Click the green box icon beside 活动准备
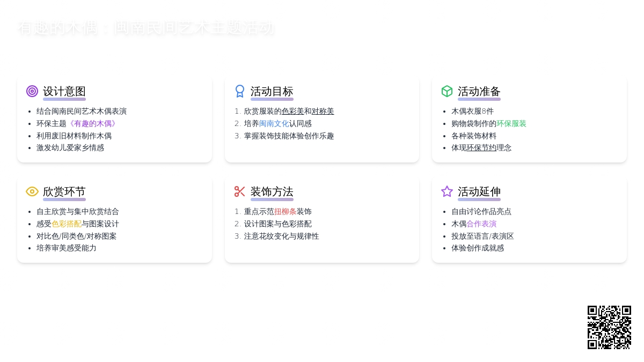This screenshot has height=362, width=644. click(447, 91)
